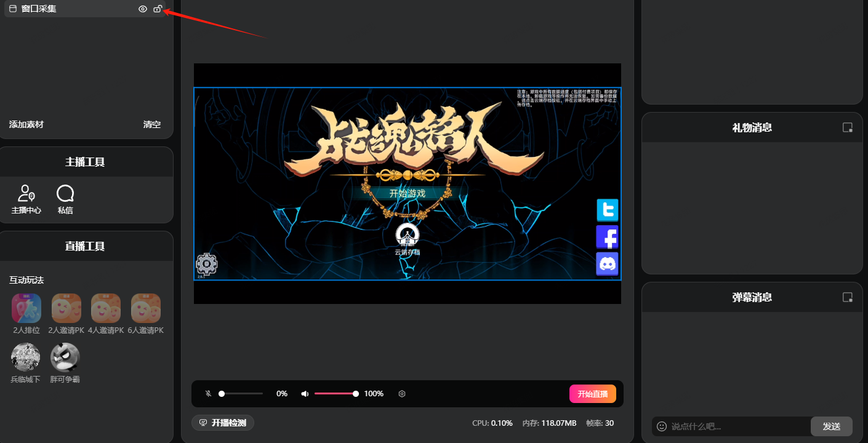868x443 pixels.
Task: Unmute the microphone icon
Action: pyautogui.click(x=209, y=394)
